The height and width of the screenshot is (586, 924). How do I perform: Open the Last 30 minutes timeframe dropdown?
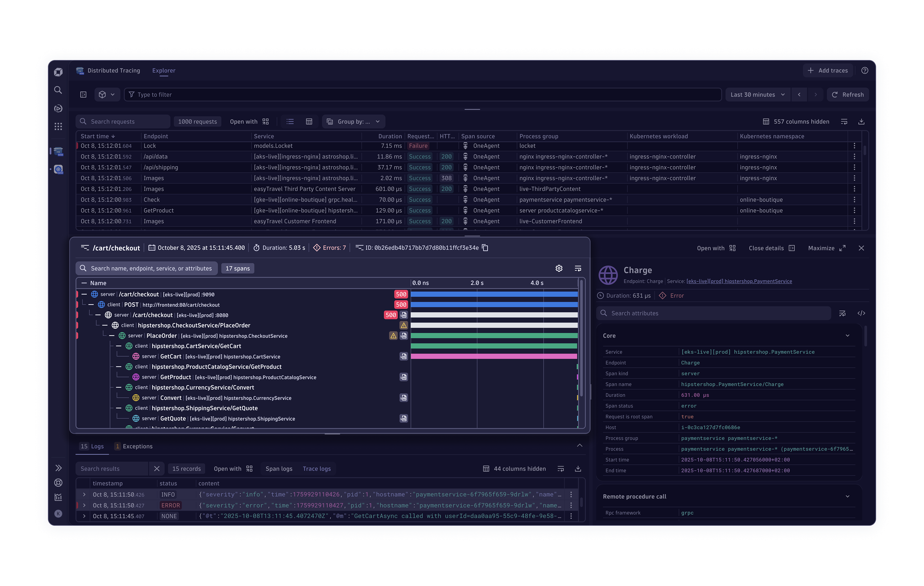click(x=757, y=95)
